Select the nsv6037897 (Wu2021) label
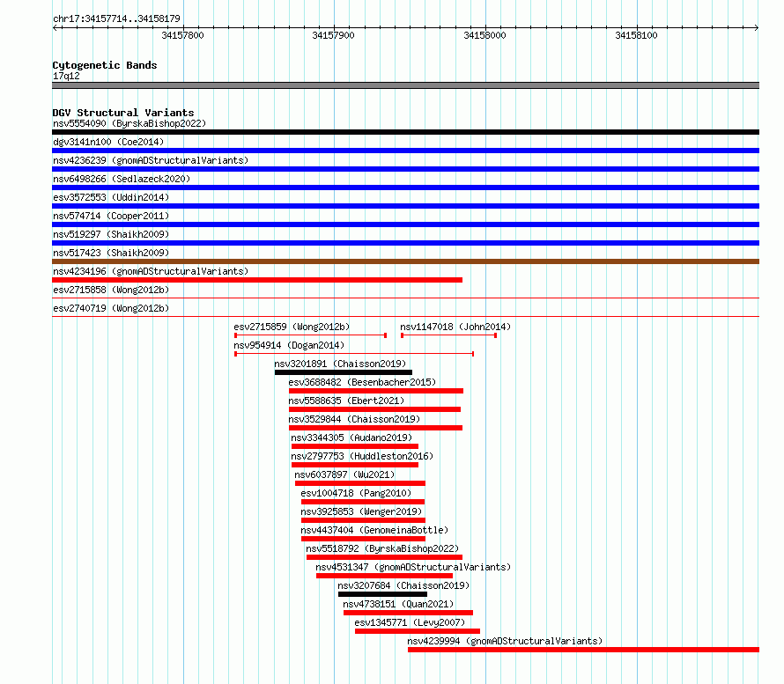 coord(344,474)
